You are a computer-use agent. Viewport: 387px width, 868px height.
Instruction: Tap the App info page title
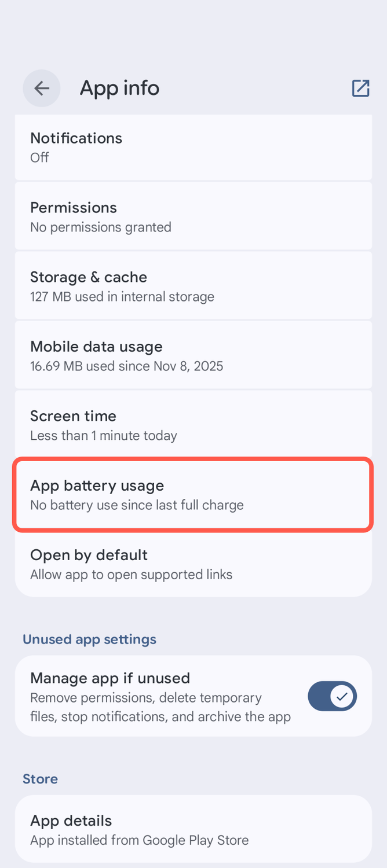(x=119, y=88)
